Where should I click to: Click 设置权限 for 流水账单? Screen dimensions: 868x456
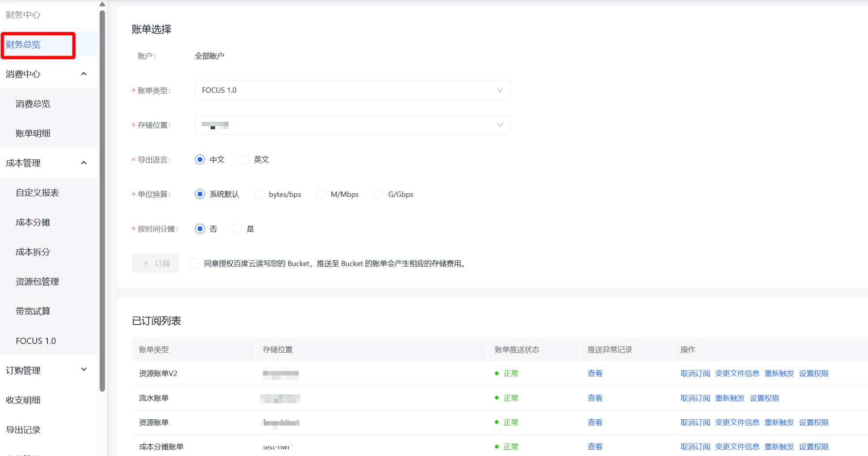click(x=765, y=398)
